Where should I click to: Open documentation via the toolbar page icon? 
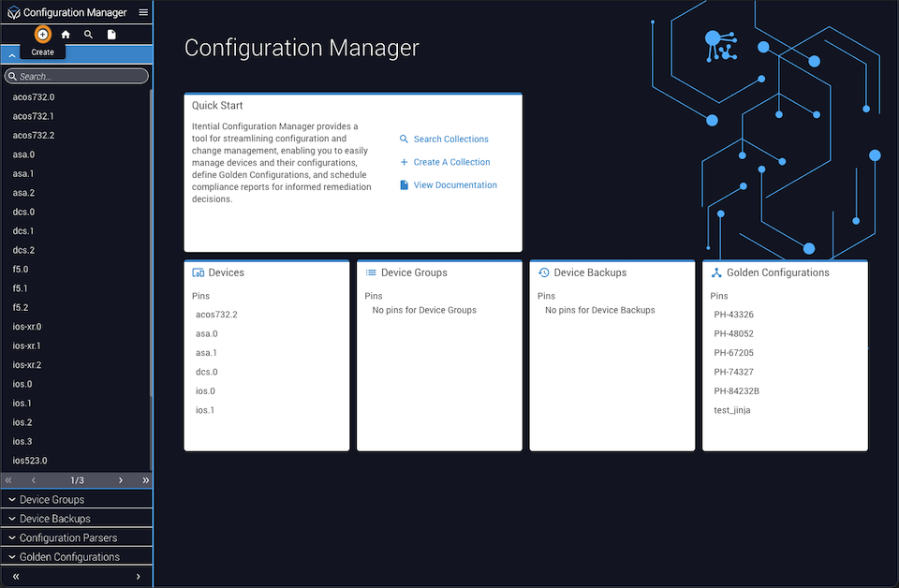111,35
